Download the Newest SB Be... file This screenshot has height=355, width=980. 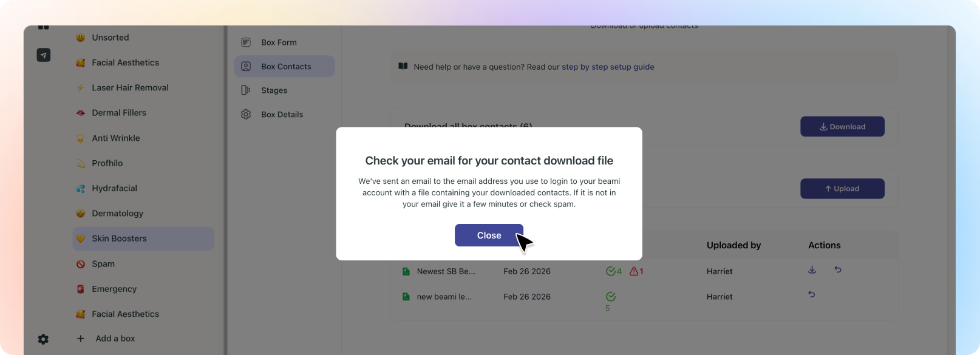point(812,270)
